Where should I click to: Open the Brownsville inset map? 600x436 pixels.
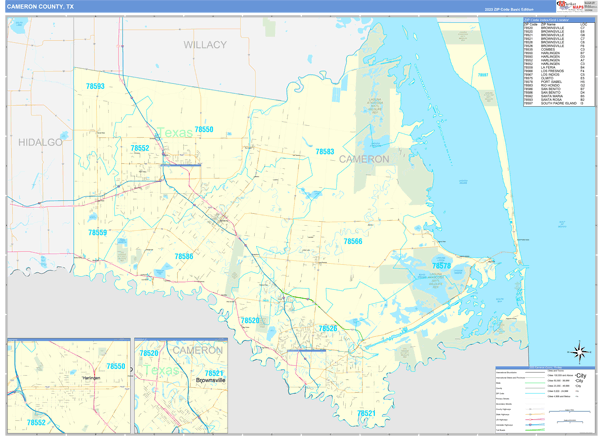[x=181, y=386]
